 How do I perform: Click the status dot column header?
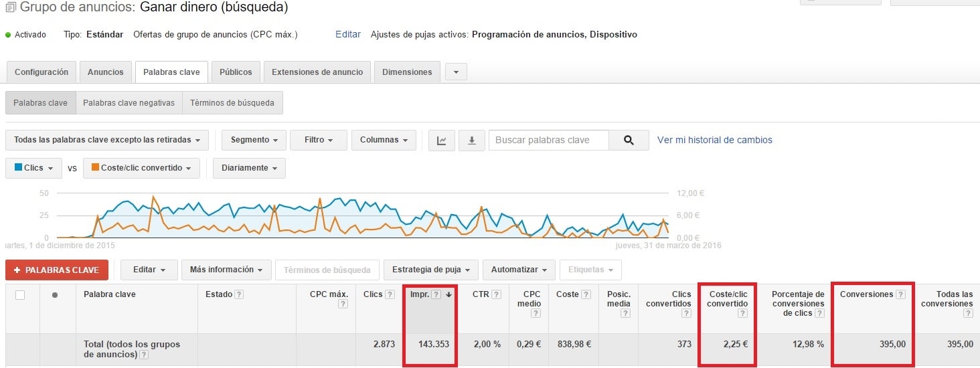pyautogui.click(x=55, y=295)
